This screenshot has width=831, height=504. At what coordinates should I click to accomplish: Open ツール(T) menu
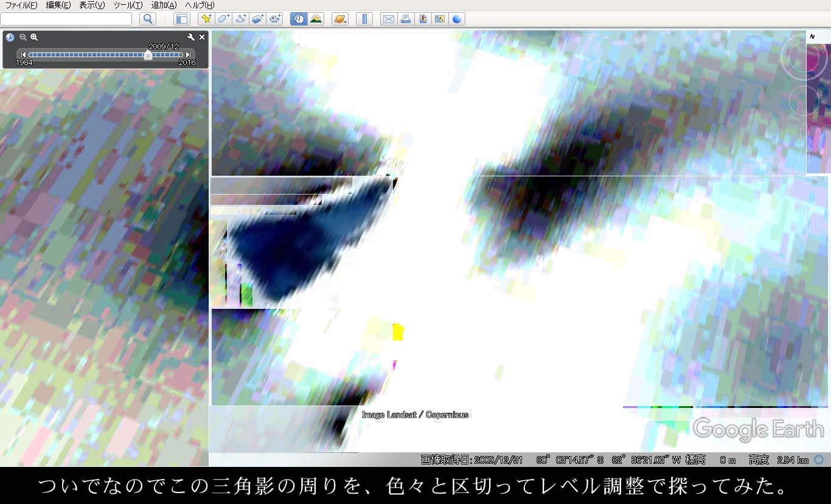(128, 5)
